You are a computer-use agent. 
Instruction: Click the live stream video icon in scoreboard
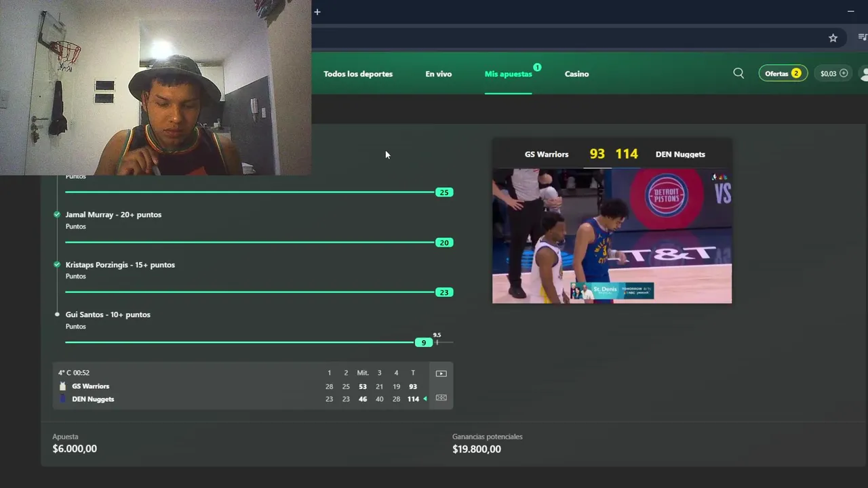pyautogui.click(x=441, y=373)
